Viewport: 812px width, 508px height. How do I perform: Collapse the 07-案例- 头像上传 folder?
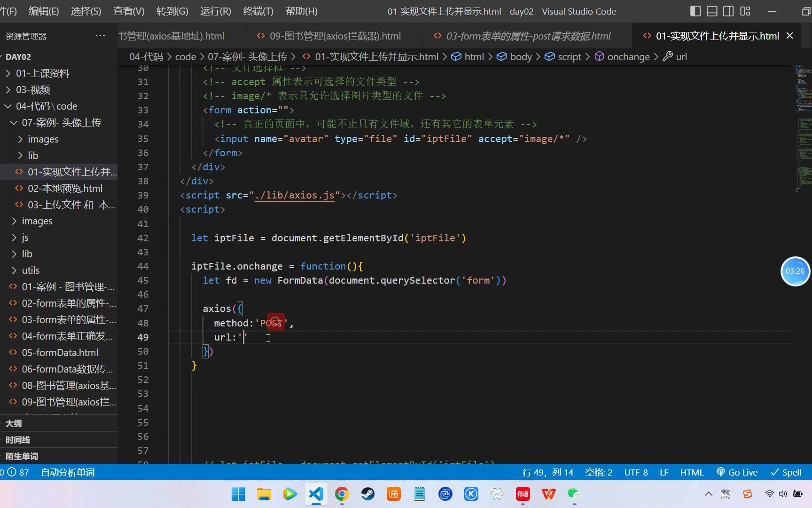[61, 123]
